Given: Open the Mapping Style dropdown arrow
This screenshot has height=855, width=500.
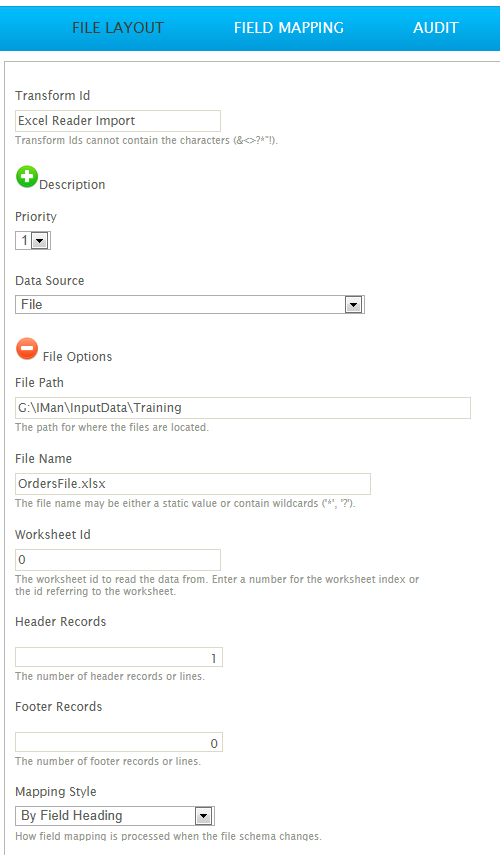Looking at the screenshot, I should (x=203, y=816).
